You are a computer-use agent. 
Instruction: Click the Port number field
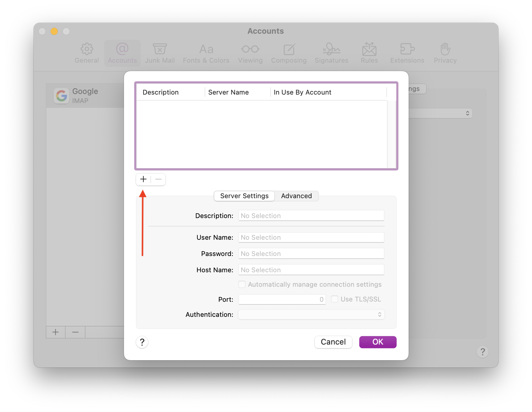coord(282,299)
